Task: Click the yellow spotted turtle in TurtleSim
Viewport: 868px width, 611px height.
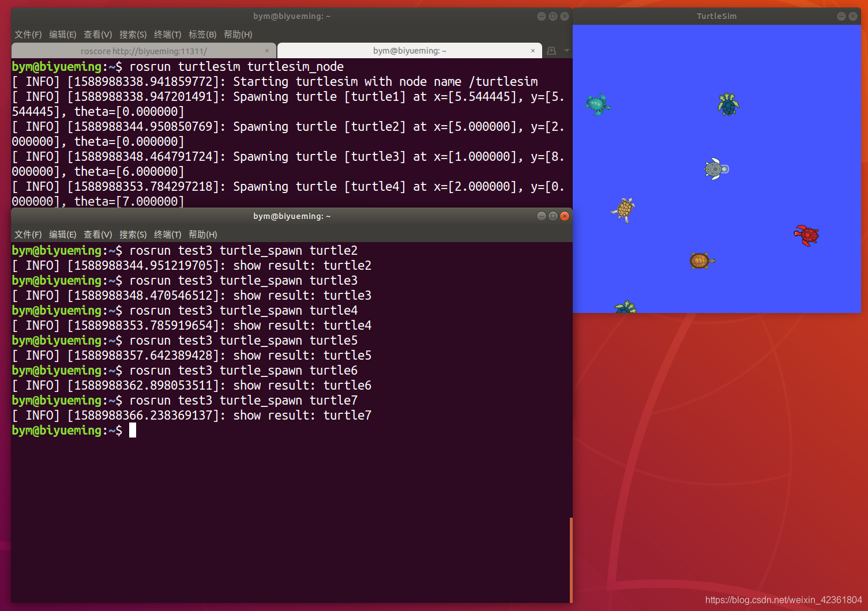Action: 623,210
